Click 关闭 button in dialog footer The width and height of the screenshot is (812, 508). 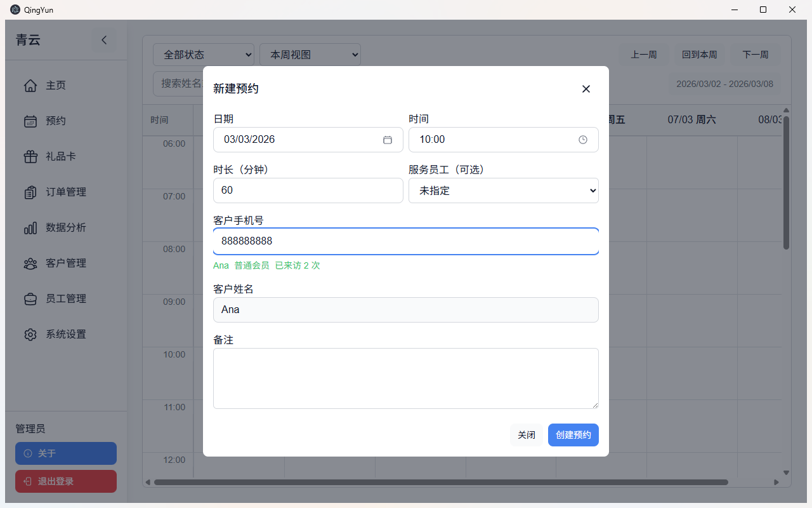pos(527,435)
